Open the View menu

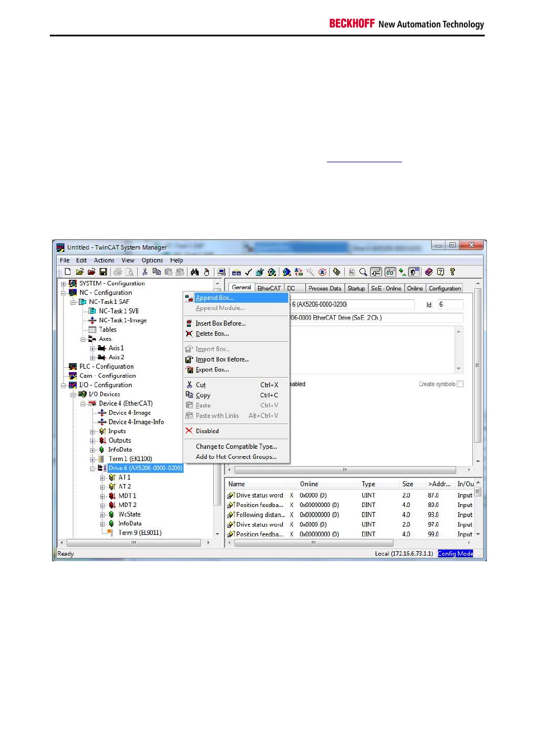(128, 260)
